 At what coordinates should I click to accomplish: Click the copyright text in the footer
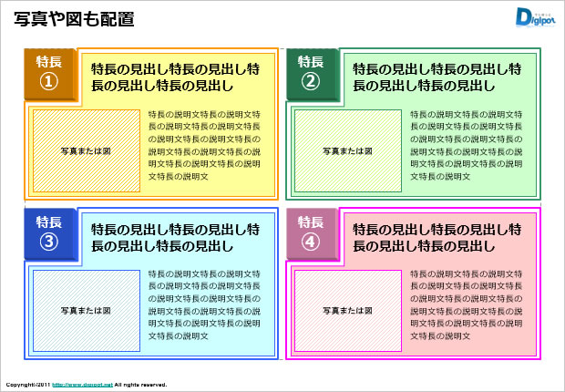click(27, 385)
